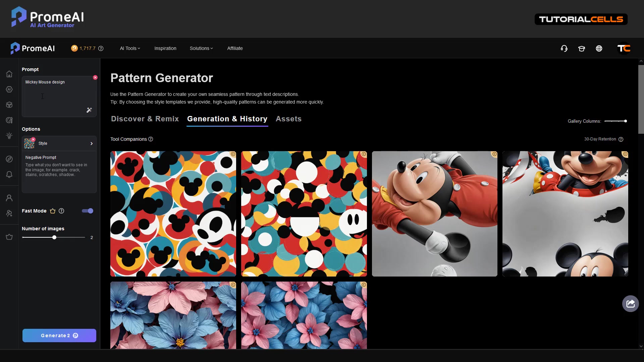Screen dimensions: 644x362
Task: Click the PromeAI navbar logo
Action: 33,48
